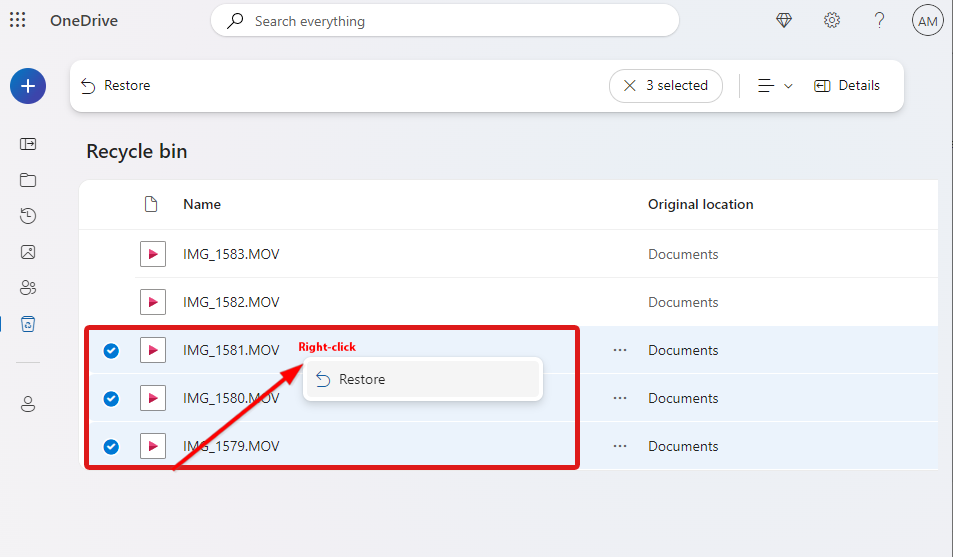Open more actions for IMG_1581.MOV

coord(619,350)
